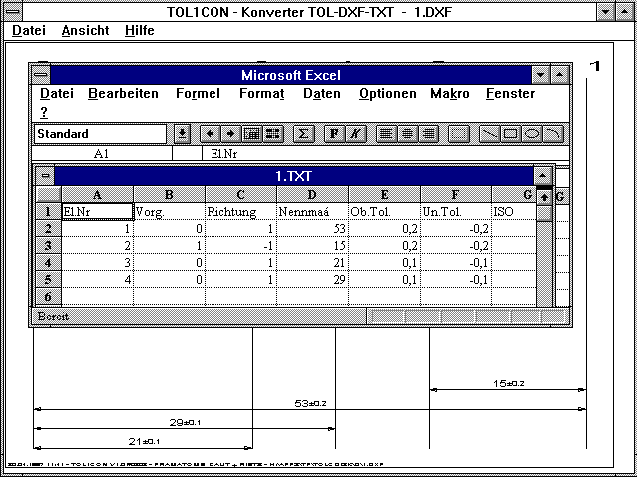
Task: Click the formula bar showing El.Nr
Action: [x=385, y=154]
